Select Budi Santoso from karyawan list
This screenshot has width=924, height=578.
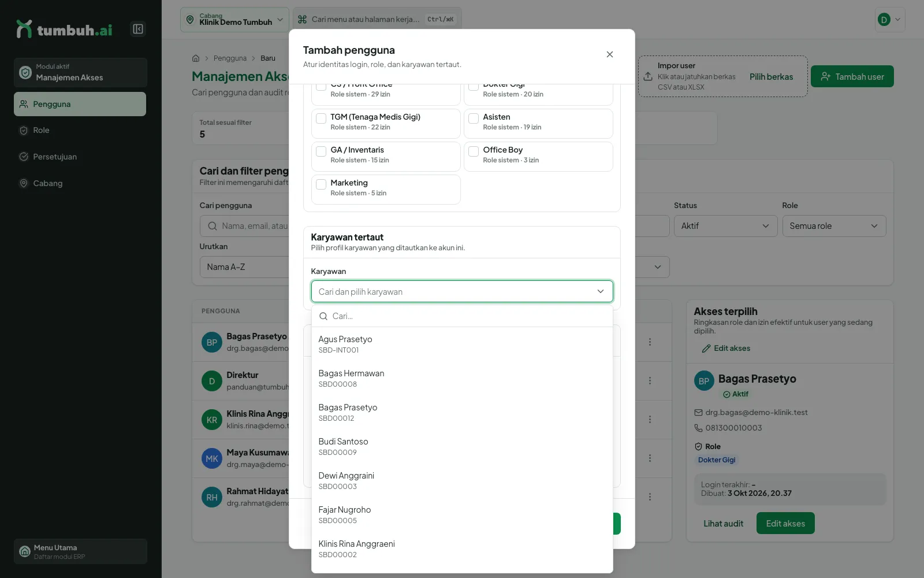click(x=462, y=446)
